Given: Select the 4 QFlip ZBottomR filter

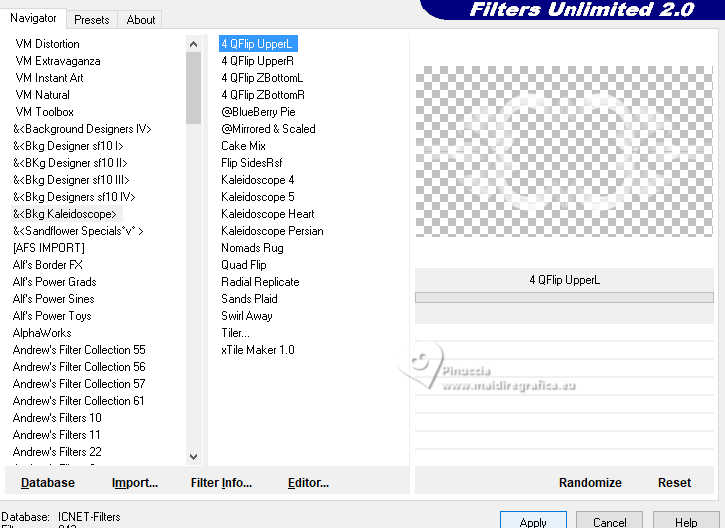Looking at the screenshot, I should point(263,95).
